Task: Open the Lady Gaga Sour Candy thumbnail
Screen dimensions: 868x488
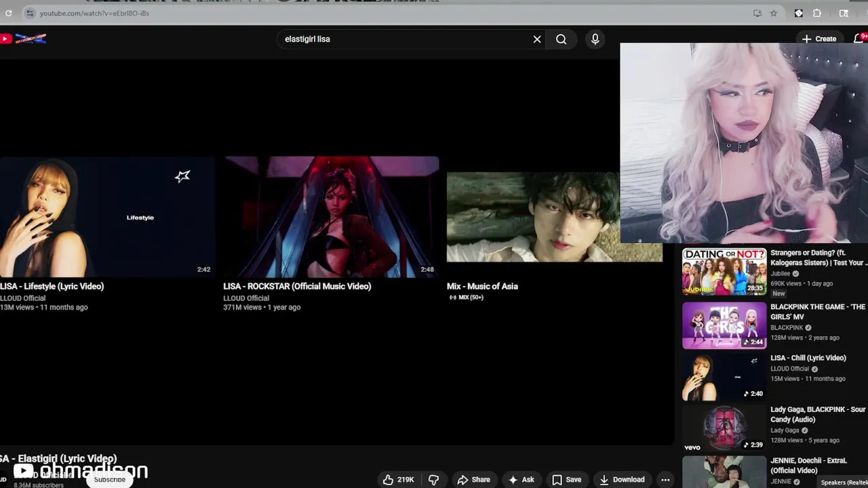Action: (724, 428)
